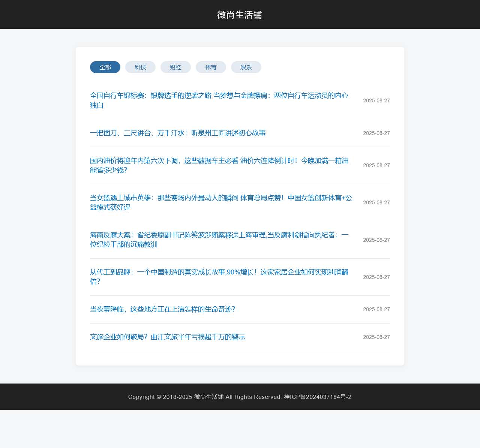Screen dimensions: 480x448
Task: Open the 体育 category tab
Action: click(x=211, y=67)
